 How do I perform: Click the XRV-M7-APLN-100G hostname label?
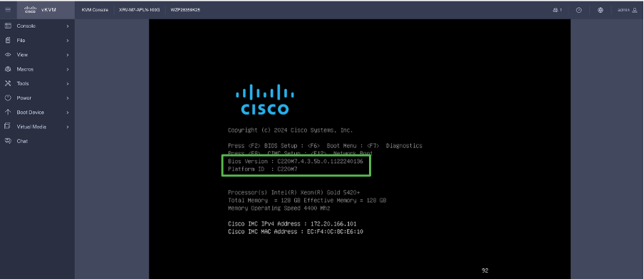(x=139, y=10)
